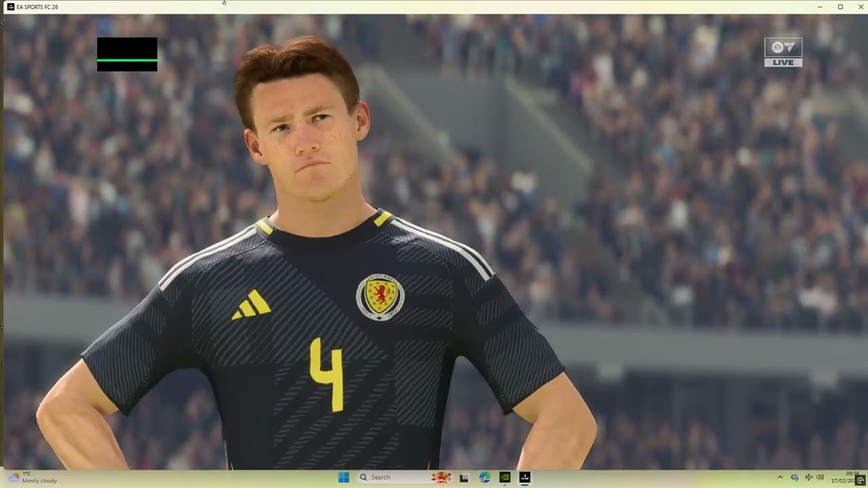Minimize the EA SPORTS FC 26 window
868x488 pixels.
tap(820, 7)
